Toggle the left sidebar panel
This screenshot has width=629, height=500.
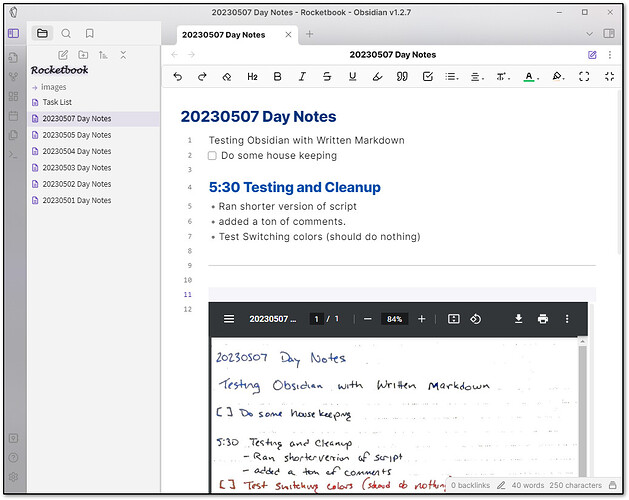click(x=13, y=33)
